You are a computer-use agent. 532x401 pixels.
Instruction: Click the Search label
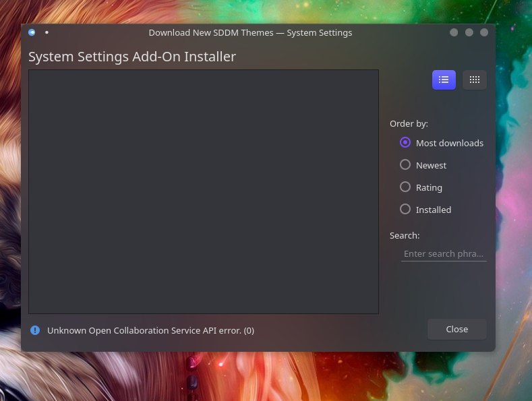pos(405,235)
